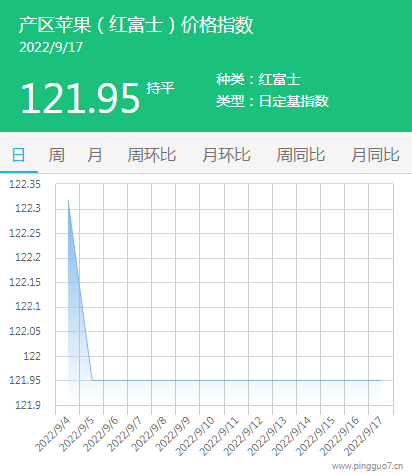
Task: Switch to the 月环比 tab
Action: coord(226,155)
